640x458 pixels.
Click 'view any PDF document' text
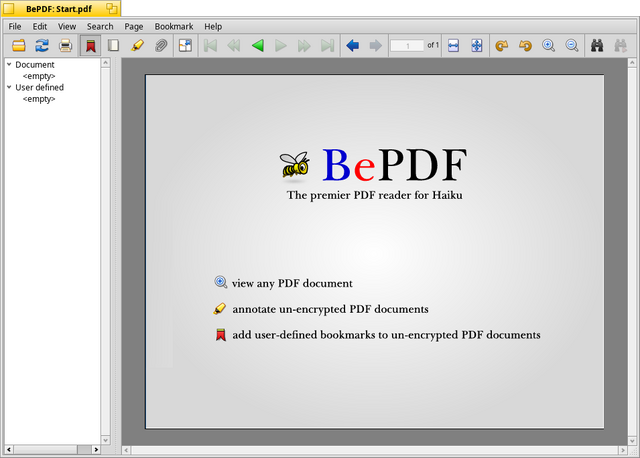292,283
